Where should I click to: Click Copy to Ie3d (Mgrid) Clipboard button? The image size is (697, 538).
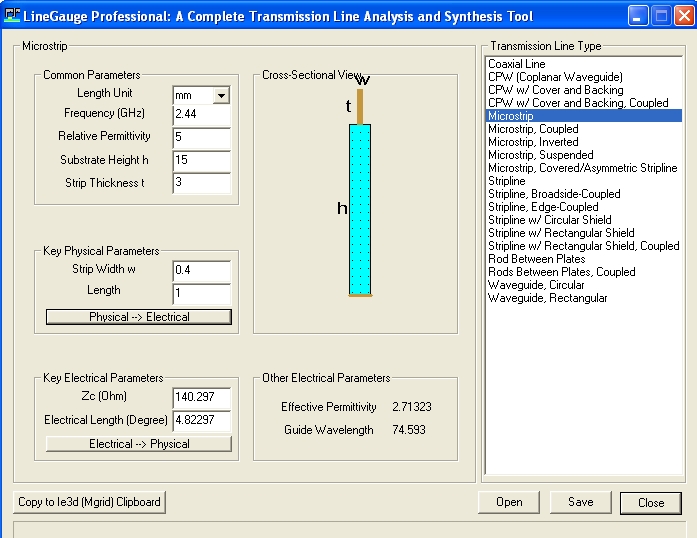89,502
